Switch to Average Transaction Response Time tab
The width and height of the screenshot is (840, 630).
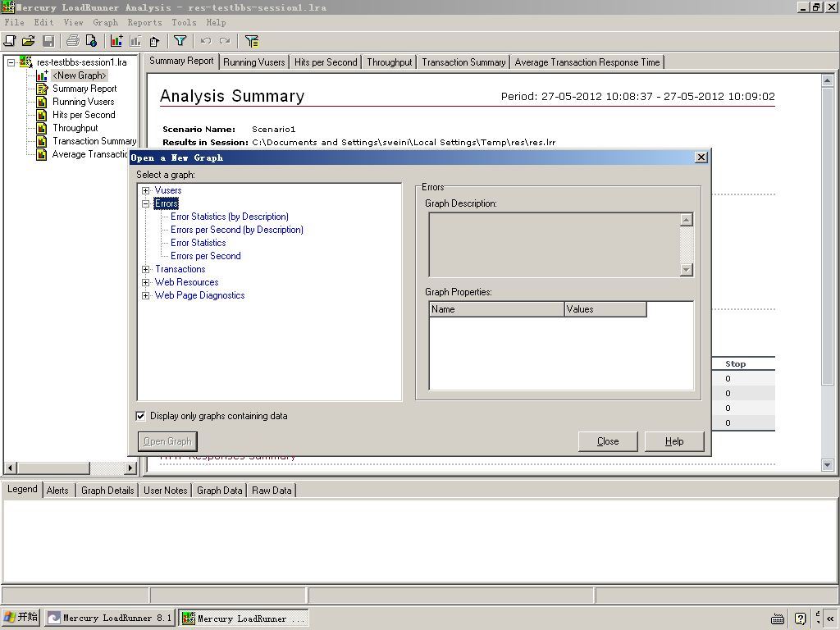point(587,62)
